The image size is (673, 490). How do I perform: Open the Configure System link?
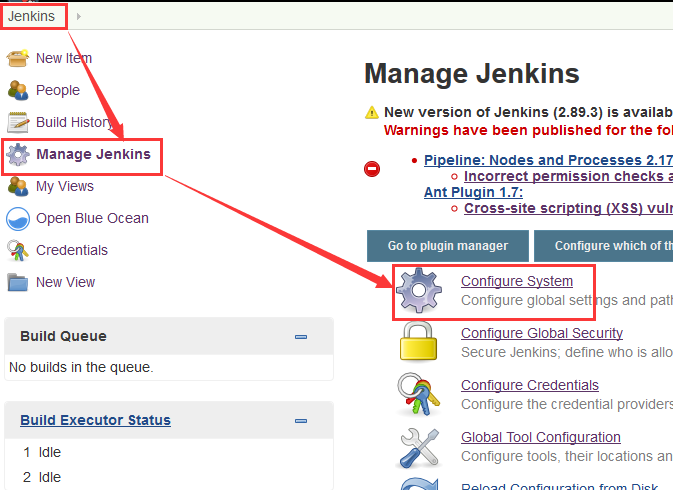click(517, 281)
